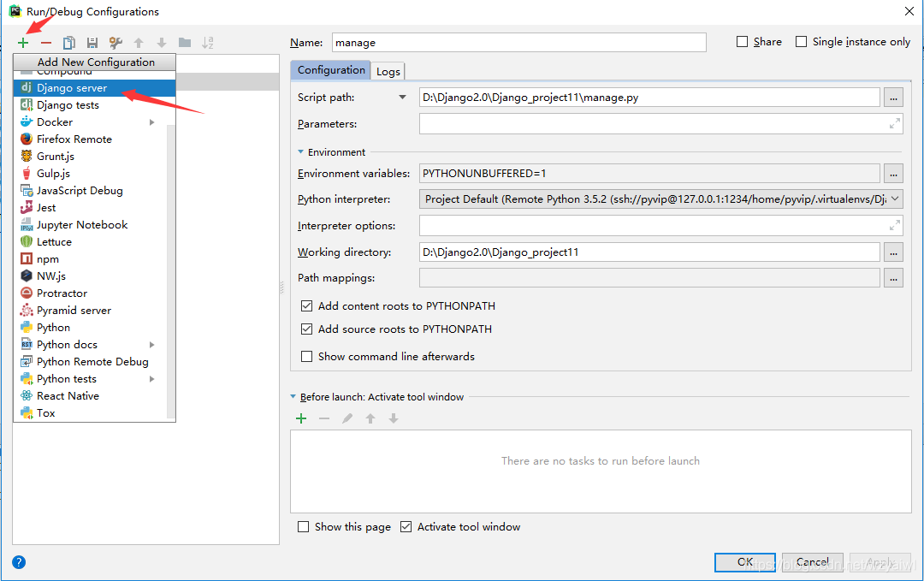Expand the Interpreter options field editor icon

pos(895,226)
